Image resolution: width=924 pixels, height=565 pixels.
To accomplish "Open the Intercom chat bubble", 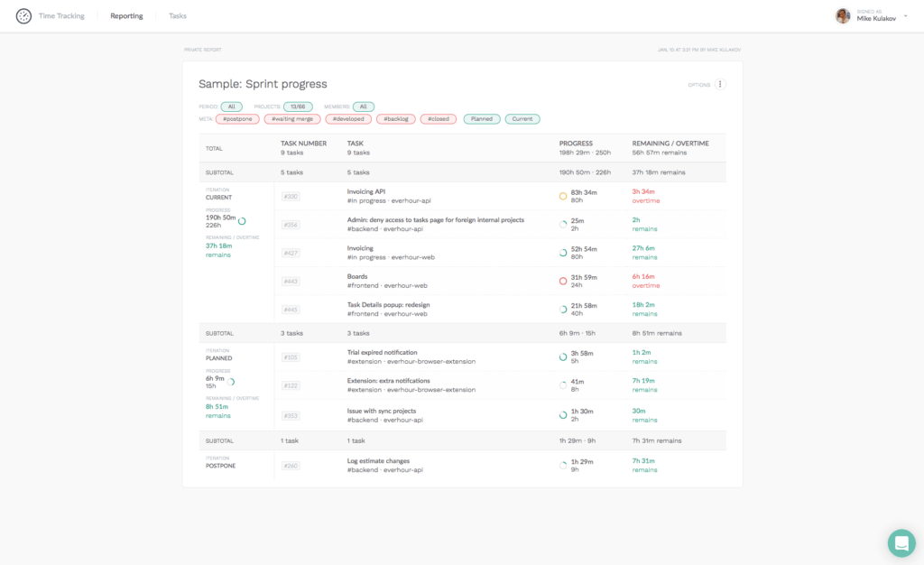I will pos(901,542).
